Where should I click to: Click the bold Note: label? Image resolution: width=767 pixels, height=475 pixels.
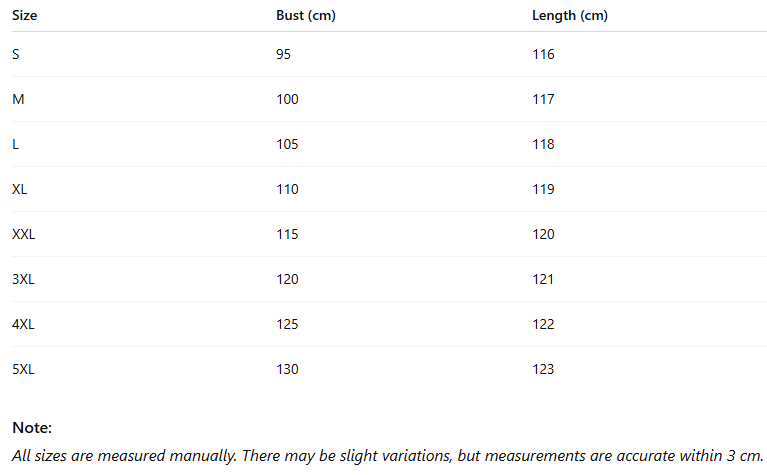[32, 428]
